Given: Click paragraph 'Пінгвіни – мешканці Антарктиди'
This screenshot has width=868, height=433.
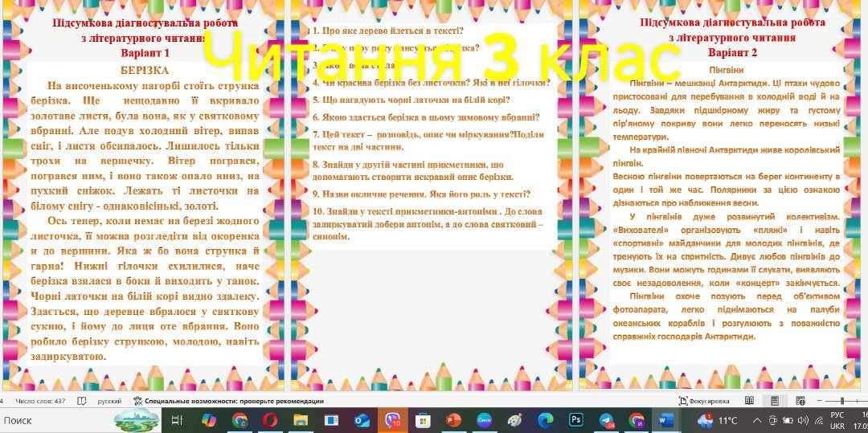Looking at the screenshot, I should click(727, 109).
